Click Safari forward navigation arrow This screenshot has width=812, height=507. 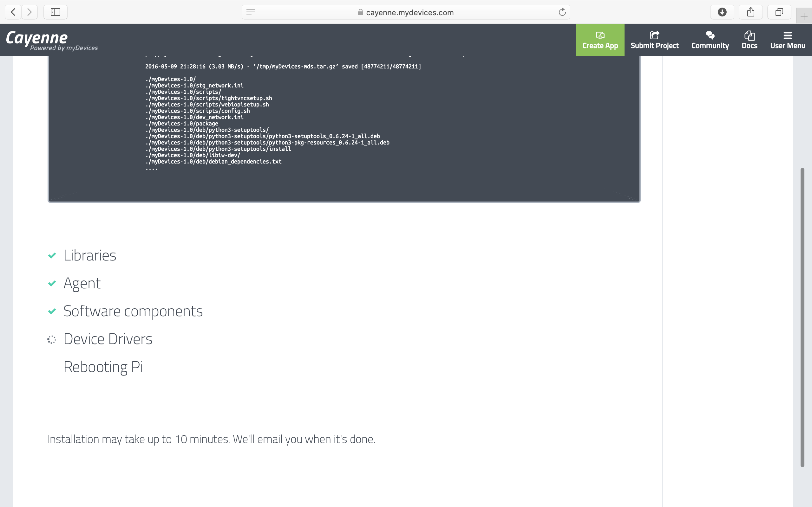[29, 12]
